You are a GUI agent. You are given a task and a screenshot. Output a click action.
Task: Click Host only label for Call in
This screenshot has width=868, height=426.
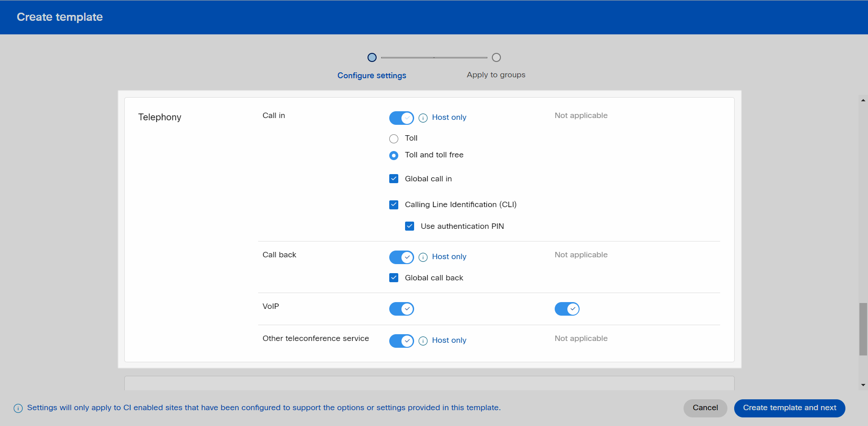pos(449,117)
